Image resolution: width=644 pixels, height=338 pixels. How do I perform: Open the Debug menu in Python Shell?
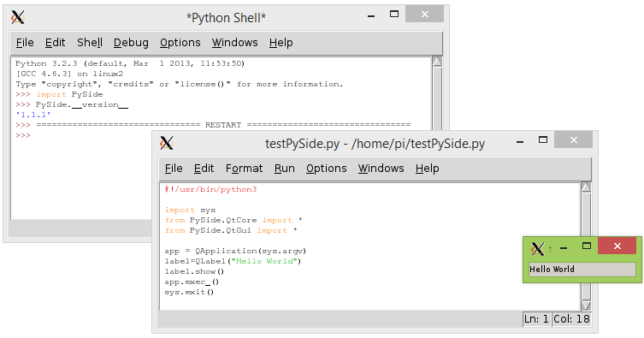pyautogui.click(x=131, y=43)
